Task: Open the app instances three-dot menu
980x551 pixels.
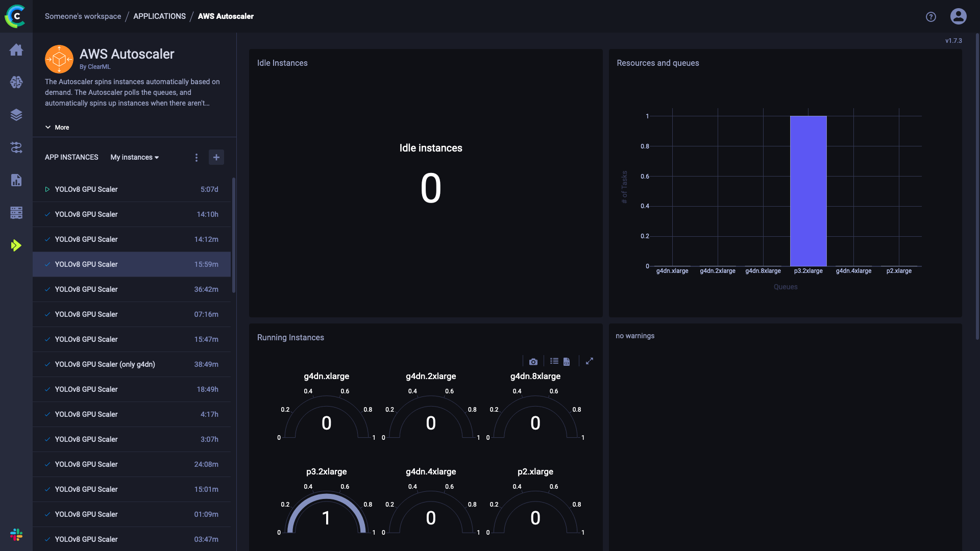Action: pos(197,158)
